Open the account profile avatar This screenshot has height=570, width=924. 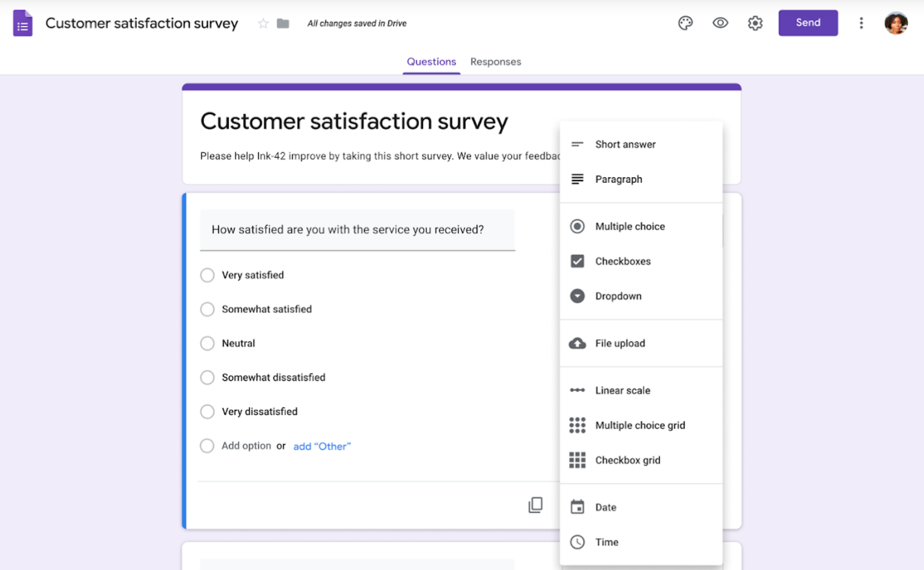click(x=896, y=23)
